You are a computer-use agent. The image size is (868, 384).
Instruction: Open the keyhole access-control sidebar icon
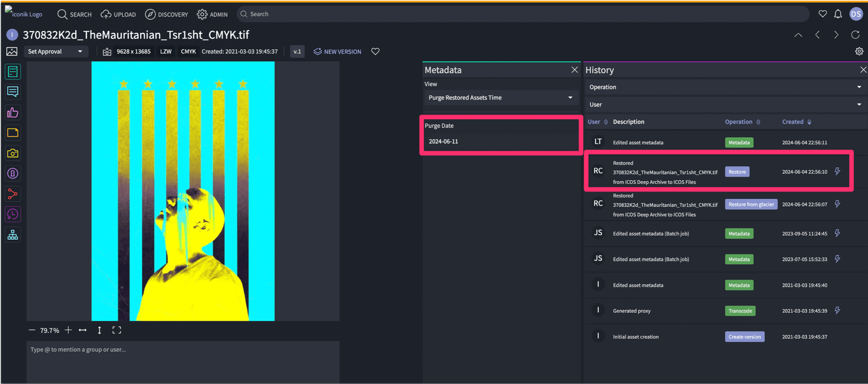pos(12,173)
